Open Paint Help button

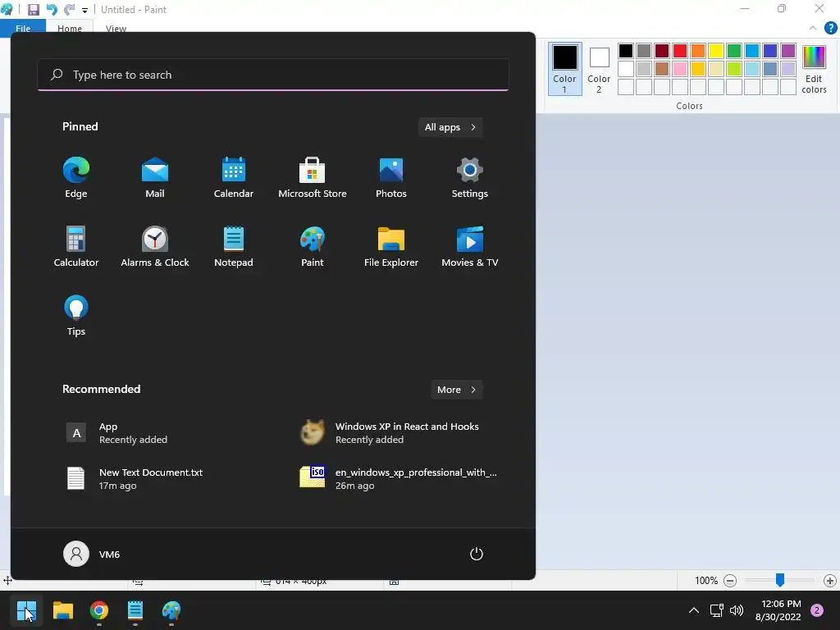pos(830,28)
